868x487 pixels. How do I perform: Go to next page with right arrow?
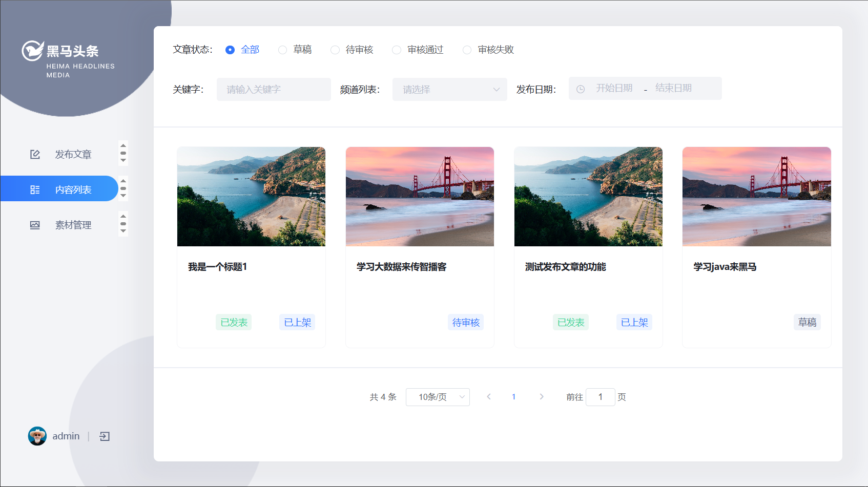(542, 397)
